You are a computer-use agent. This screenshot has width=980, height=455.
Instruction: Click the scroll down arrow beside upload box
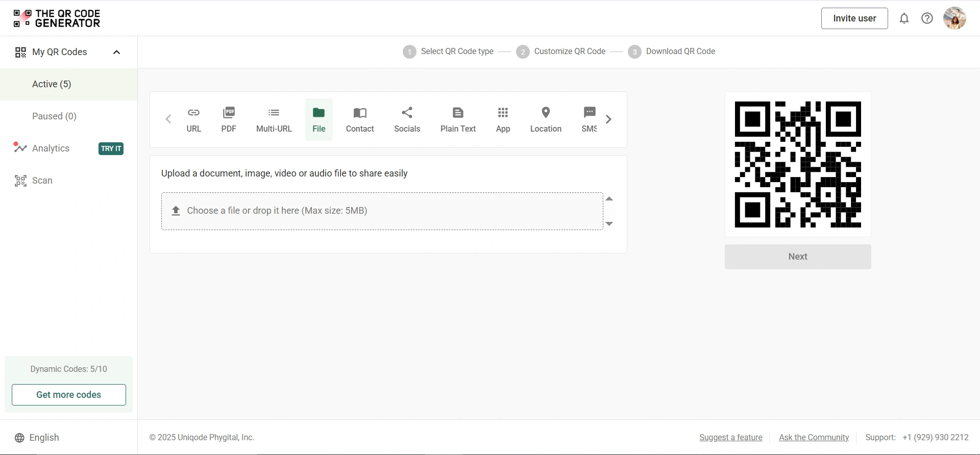(609, 224)
